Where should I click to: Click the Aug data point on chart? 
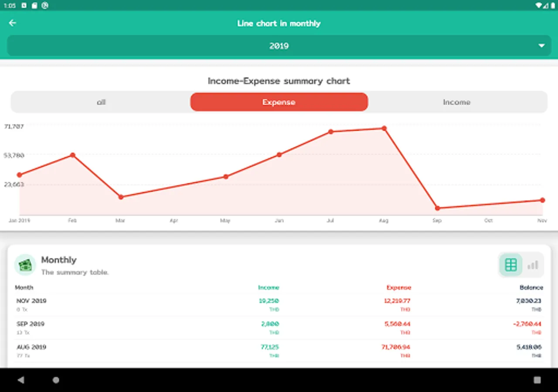pos(384,128)
